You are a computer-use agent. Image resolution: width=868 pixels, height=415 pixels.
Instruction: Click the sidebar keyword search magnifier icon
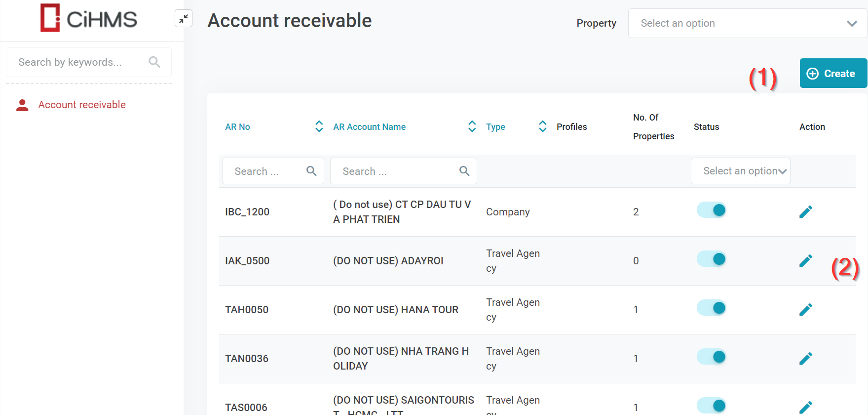coord(154,62)
